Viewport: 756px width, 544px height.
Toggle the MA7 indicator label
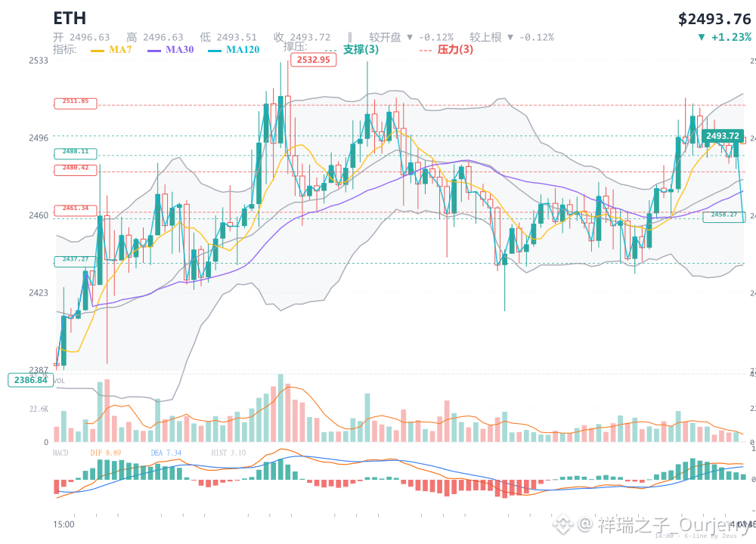click(x=120, y=50)
